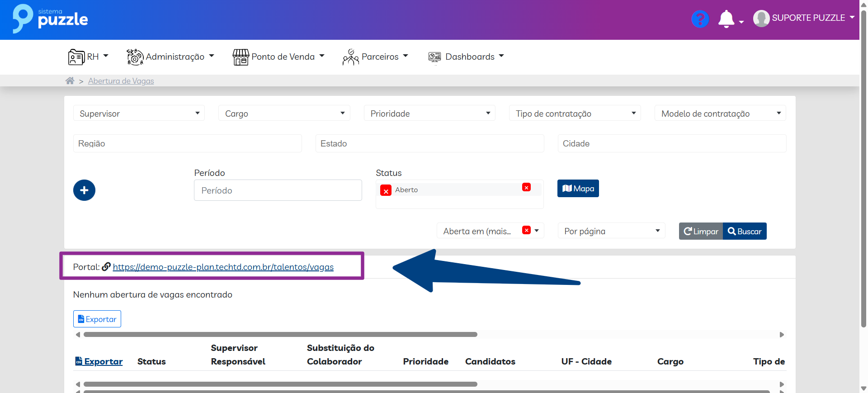Open the Prioridade filter dropdown

429,113
